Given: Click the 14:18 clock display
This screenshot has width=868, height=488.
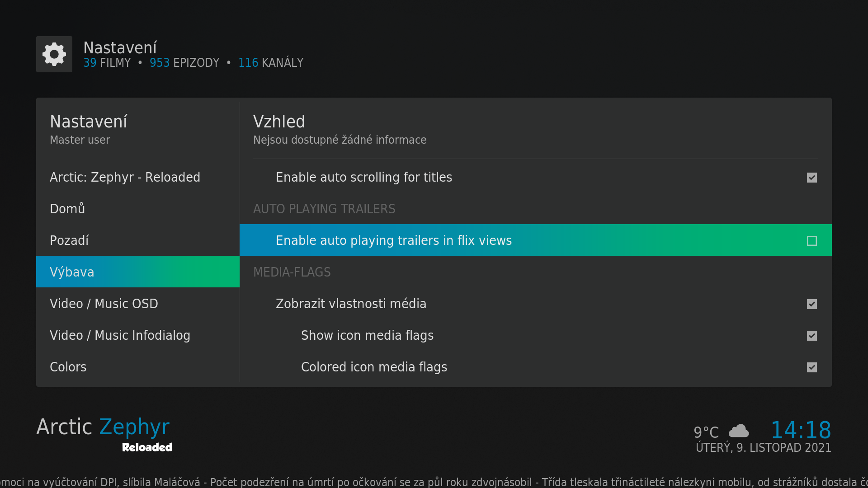Looking at the screenshot, I should (x=801, y=430).
